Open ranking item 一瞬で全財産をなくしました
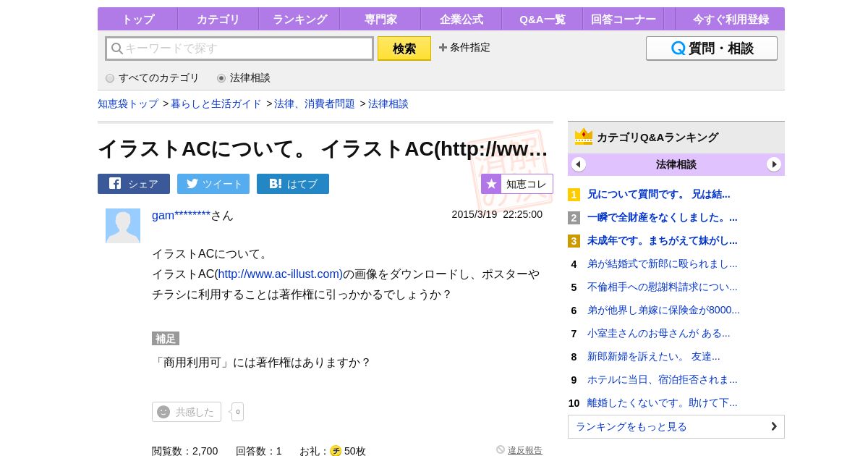Screen dimensions: 868x456 [x=662, y=217]
